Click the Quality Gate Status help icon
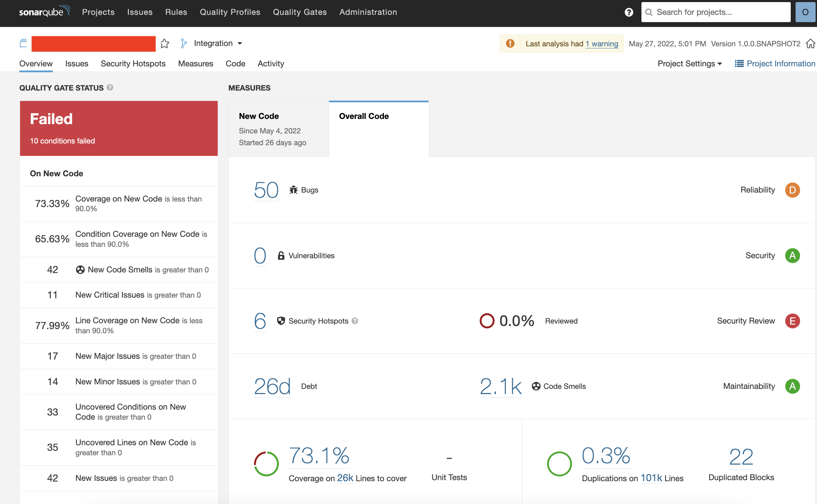The image size is (817, 504). coord(110,87)
